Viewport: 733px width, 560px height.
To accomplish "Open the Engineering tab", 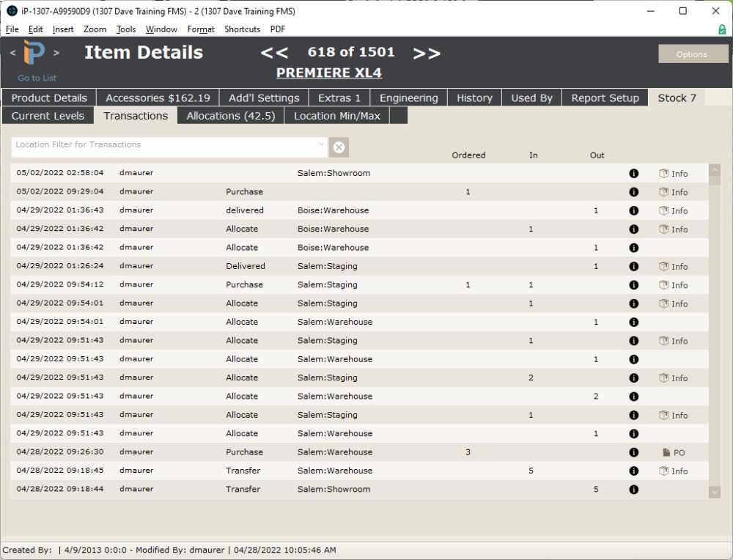I will pos(408,97).
